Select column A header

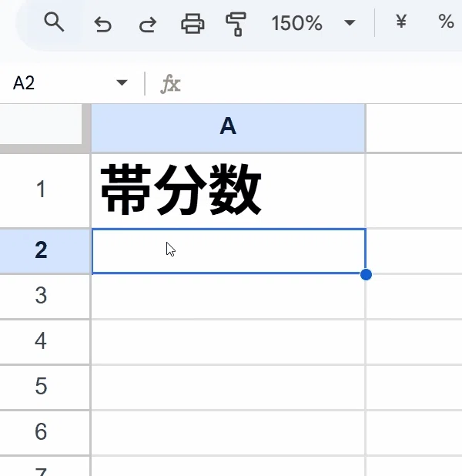click(x=228, y=128)
